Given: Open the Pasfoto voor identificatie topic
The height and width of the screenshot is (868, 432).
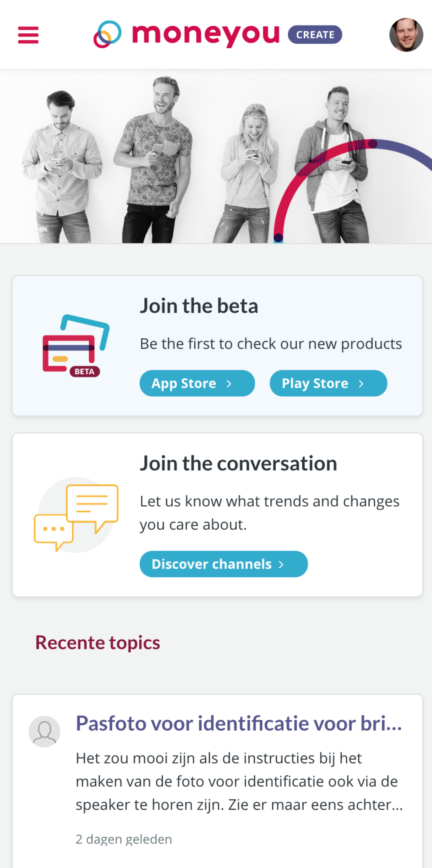Looking at the screenshot, I should [x=239, y=723].
